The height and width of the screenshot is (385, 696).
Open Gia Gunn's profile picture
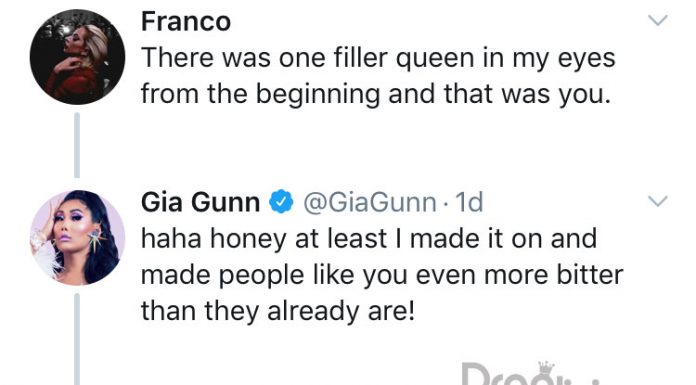pos(77,238)
